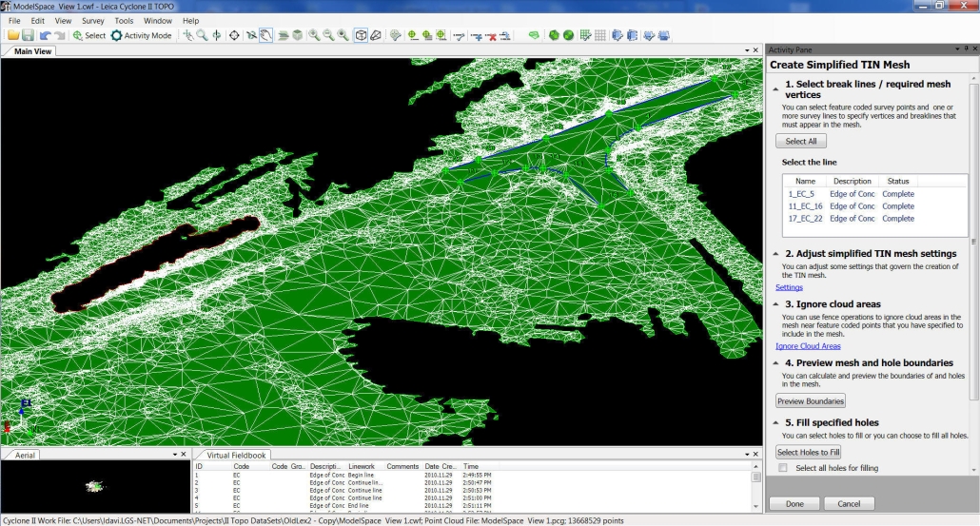Viewport: 980px width, 526px height.
Task: Open the Ignore Cloud Areas link
Action: [x=808, y=346]
